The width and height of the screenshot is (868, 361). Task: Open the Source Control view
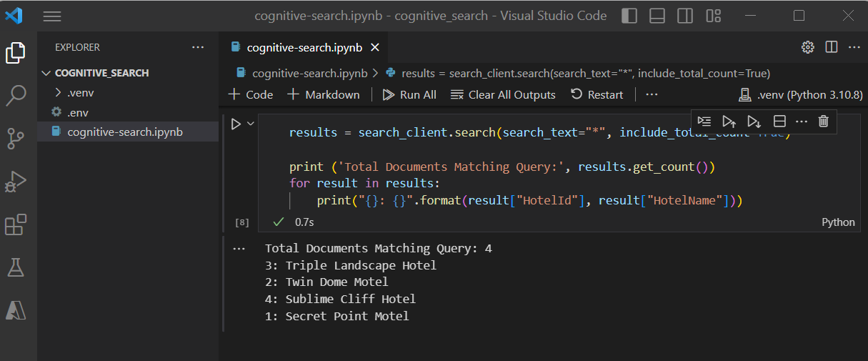16,139
